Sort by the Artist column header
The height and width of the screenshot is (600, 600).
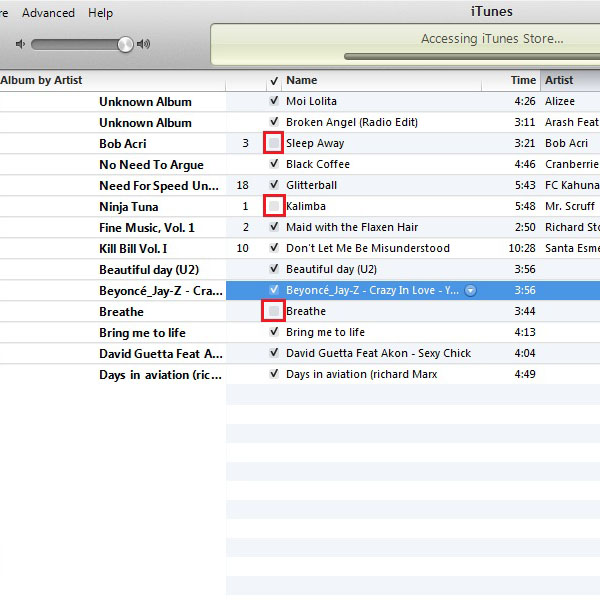(570, 80)
